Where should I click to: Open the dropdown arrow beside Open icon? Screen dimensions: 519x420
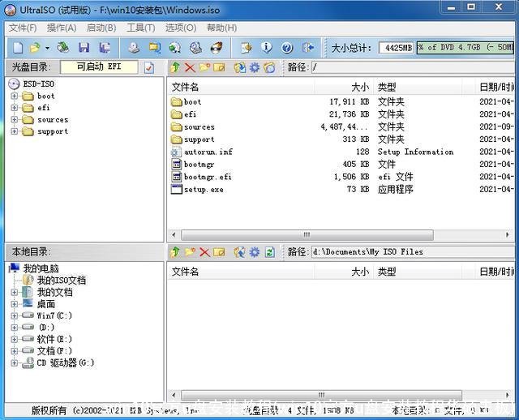point(46,49)
